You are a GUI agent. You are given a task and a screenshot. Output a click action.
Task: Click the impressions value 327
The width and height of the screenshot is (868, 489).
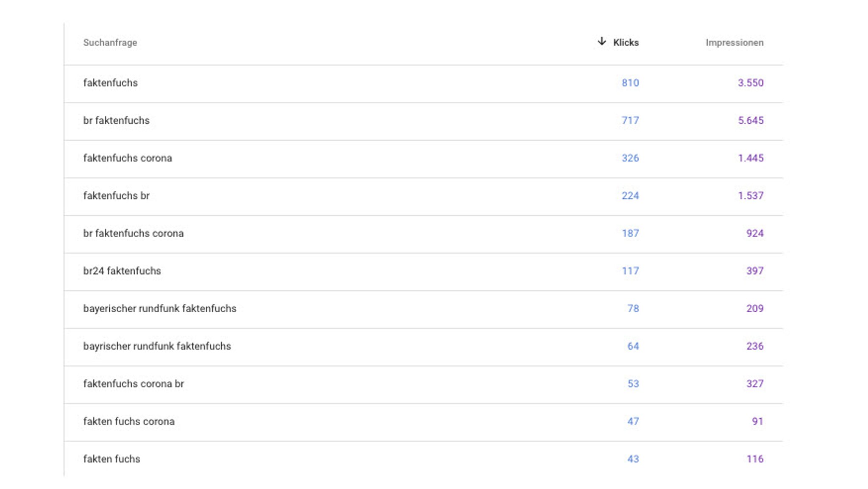tap(755, 383)
